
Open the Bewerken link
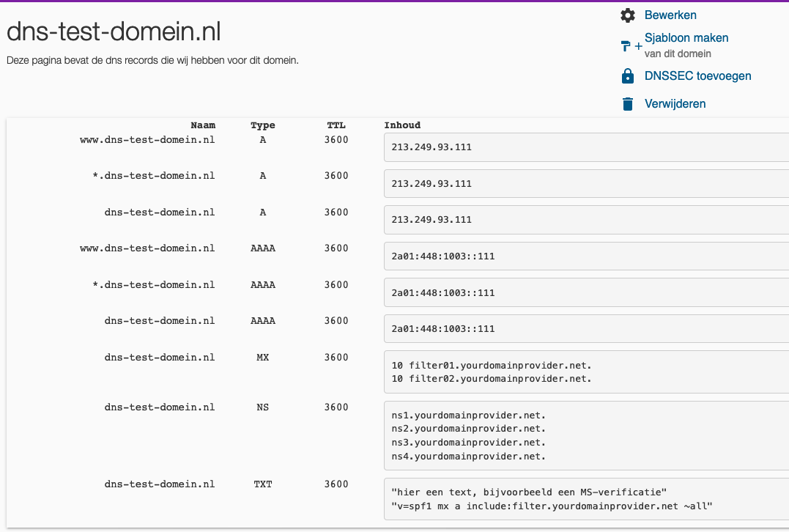[670, 15]
